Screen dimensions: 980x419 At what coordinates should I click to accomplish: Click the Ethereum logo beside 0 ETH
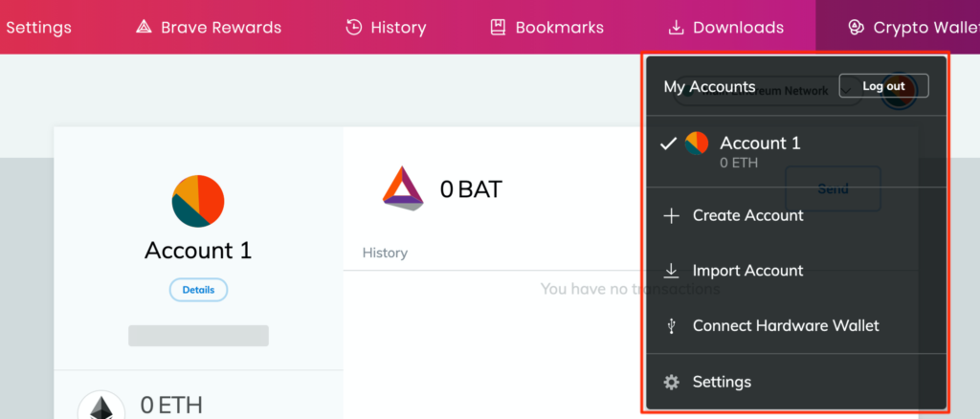point(100,406)
